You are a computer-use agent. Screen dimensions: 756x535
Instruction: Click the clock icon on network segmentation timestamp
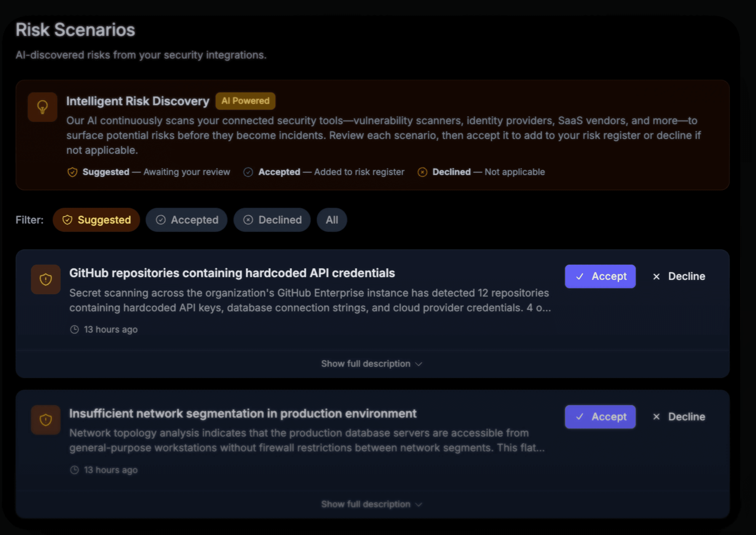(x=74, y=470)
